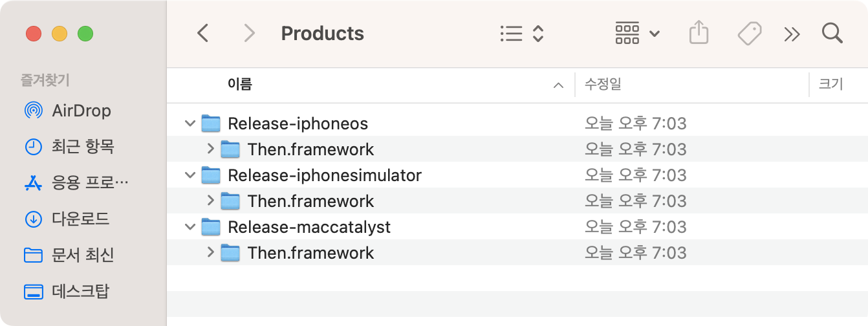The image size is (868, 326).
Task: Show more toolbar items with double chevron
Action: [792, 34]
